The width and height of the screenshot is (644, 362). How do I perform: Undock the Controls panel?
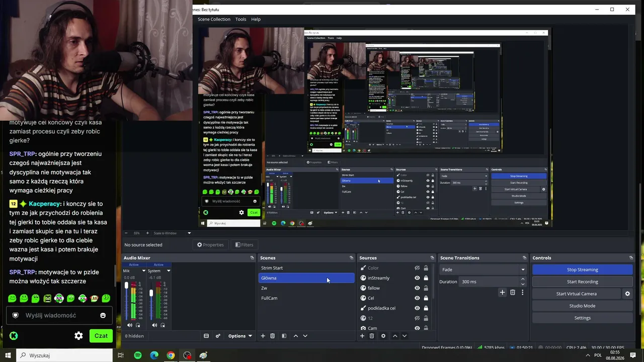coord(631,258)
